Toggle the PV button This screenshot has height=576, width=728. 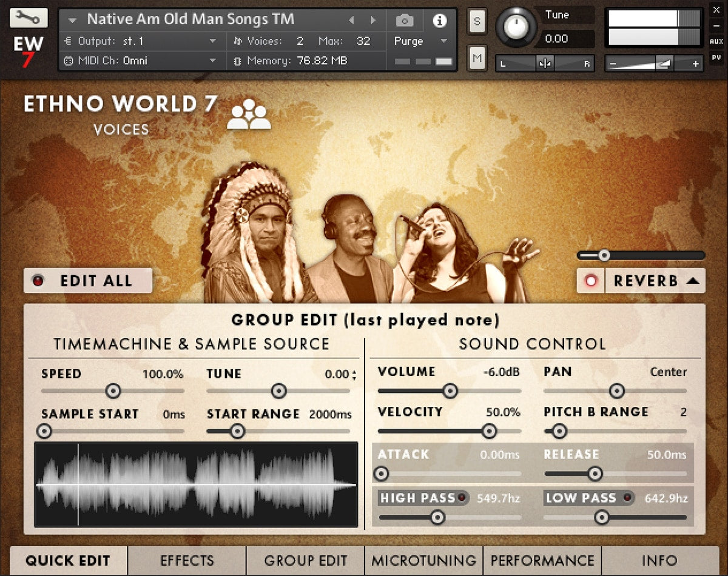tap(716, 58)
